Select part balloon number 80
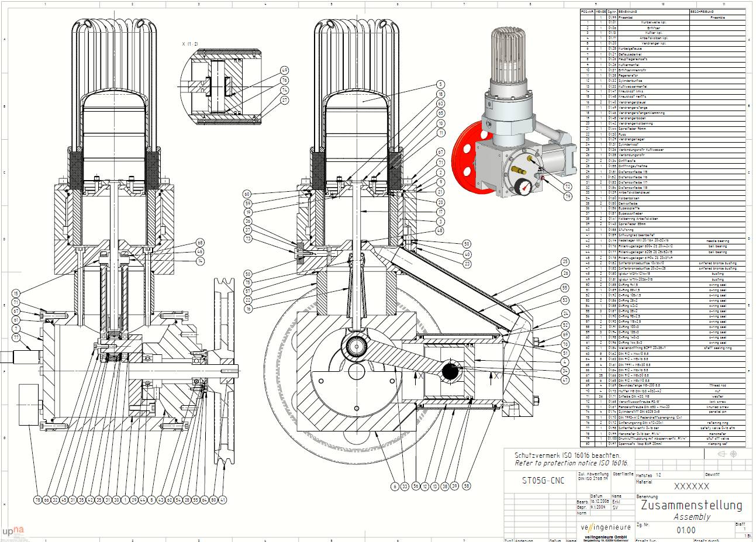The image size is (756, 542). point(213,500)
